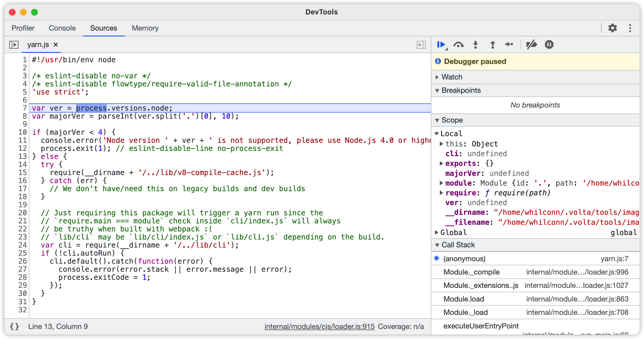Click the 'Coverage: n/a' status text
This screenshot has height=339, width=644.
point(401,326)
